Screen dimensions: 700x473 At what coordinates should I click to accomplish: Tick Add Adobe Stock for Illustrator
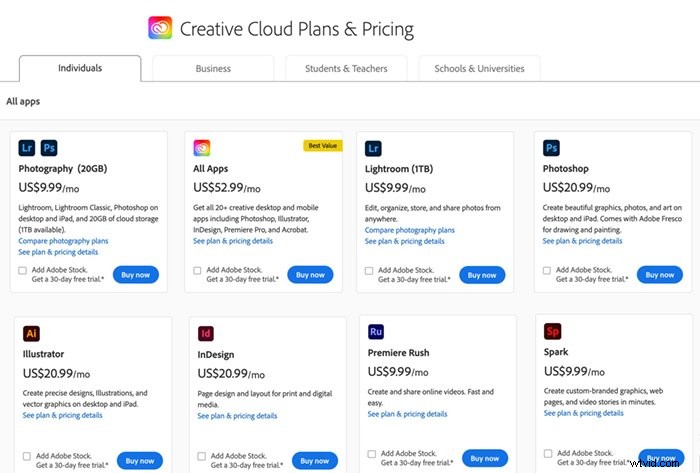tap(26, 456)
